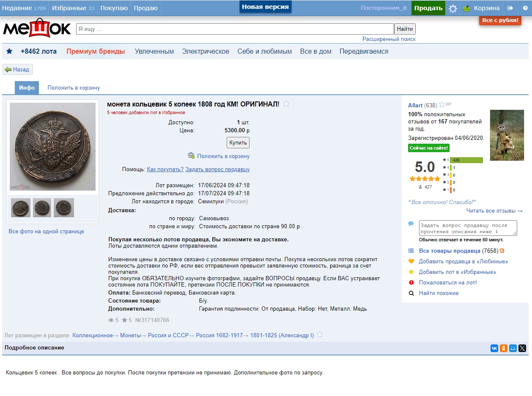Click the seller goods RSS feed icon
Image resolution: width=532 pixels, height=396 pixels.
(502, 251)
